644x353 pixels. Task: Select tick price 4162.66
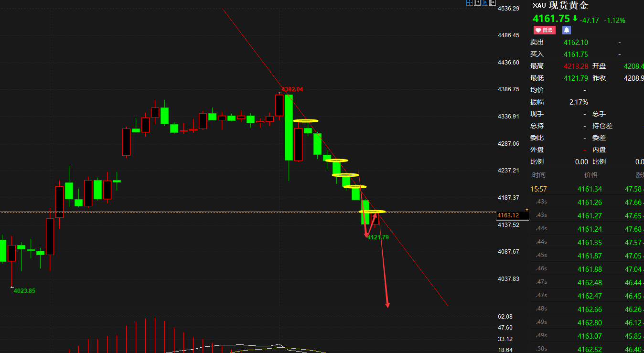tap(590, 310)
